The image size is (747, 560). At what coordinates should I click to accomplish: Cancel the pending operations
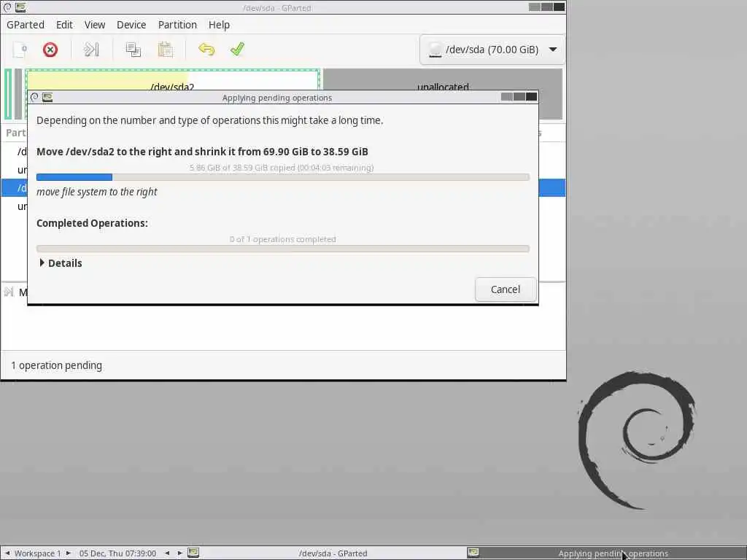coord(506,289)
